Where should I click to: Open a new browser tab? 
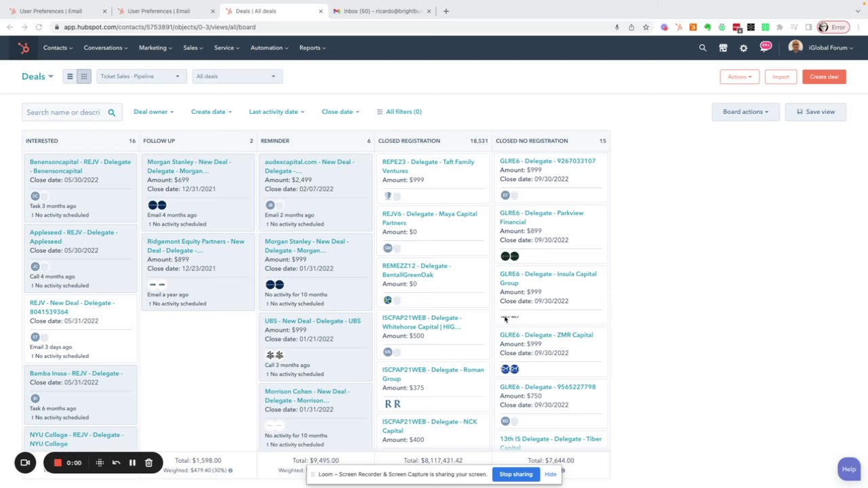pos(446,11)
